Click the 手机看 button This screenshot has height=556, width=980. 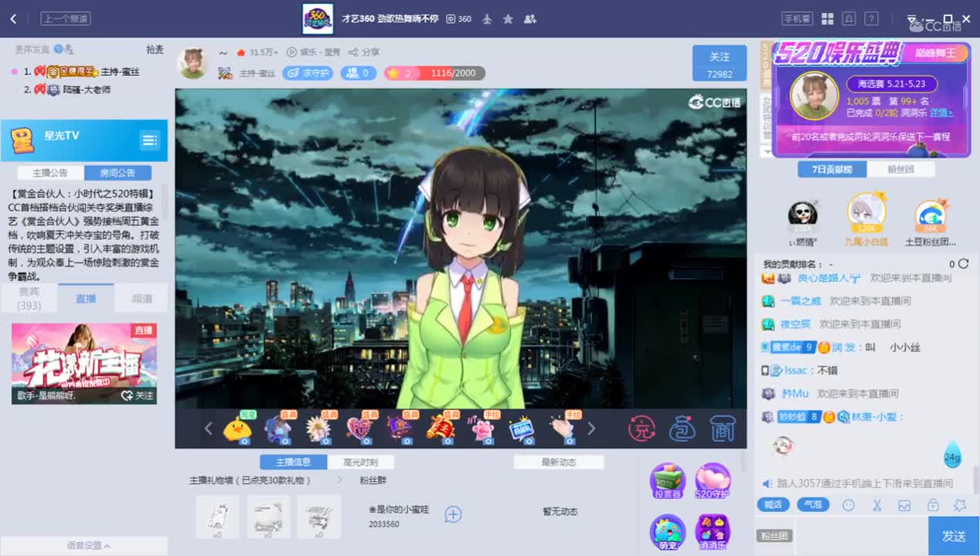(x=797, y=19)
